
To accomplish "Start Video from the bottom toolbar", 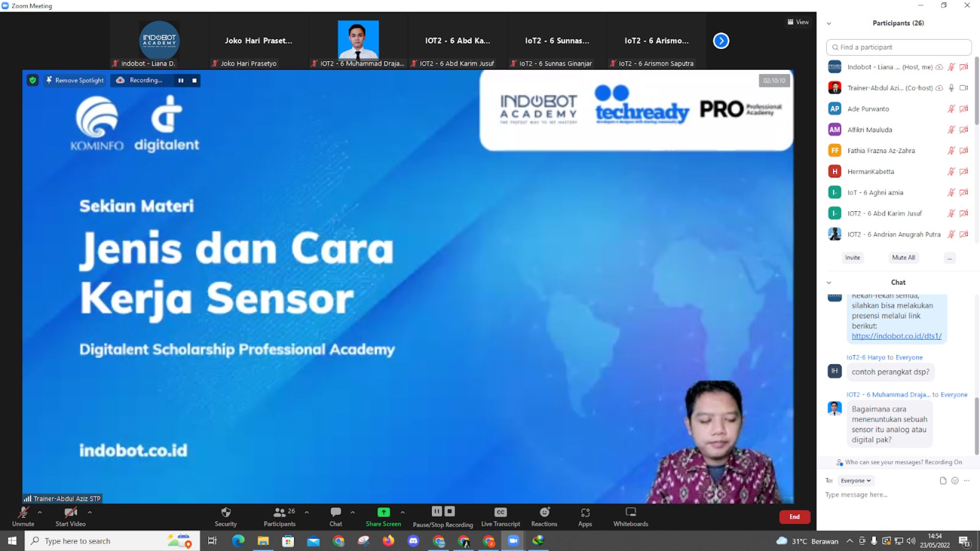I will click(70, 516).
